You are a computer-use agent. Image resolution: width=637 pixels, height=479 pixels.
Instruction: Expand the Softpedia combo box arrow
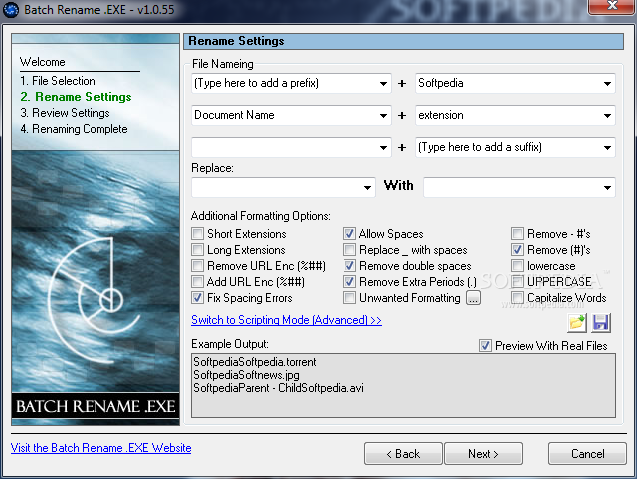pyautogui.click(x=607, y=84)
